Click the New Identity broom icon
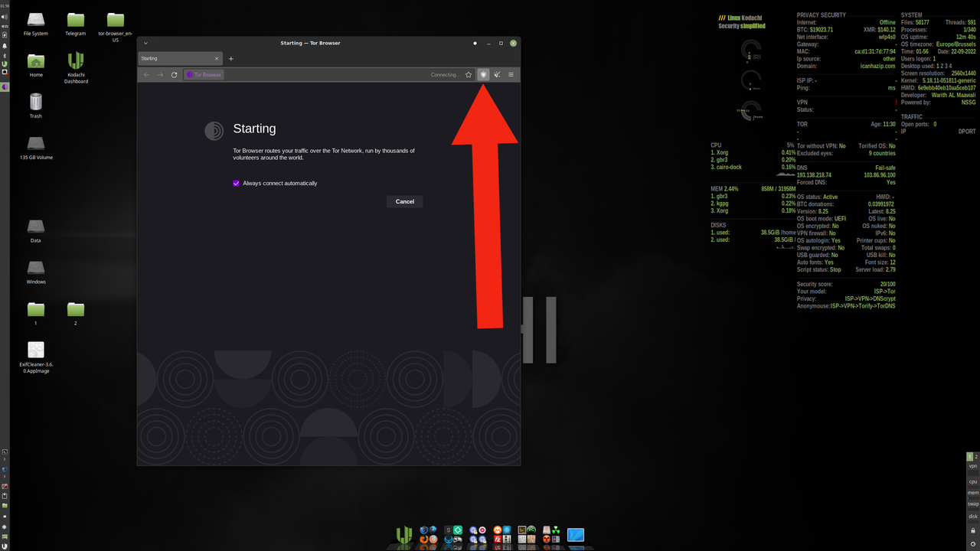980x551 pixels. click(498, 74)
